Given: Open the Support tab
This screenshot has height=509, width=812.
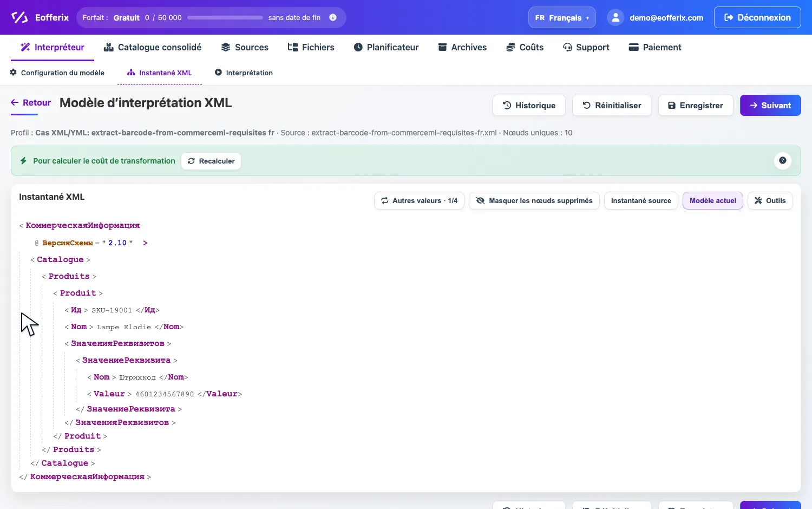Looking at the screenshot, I should 586,47.
